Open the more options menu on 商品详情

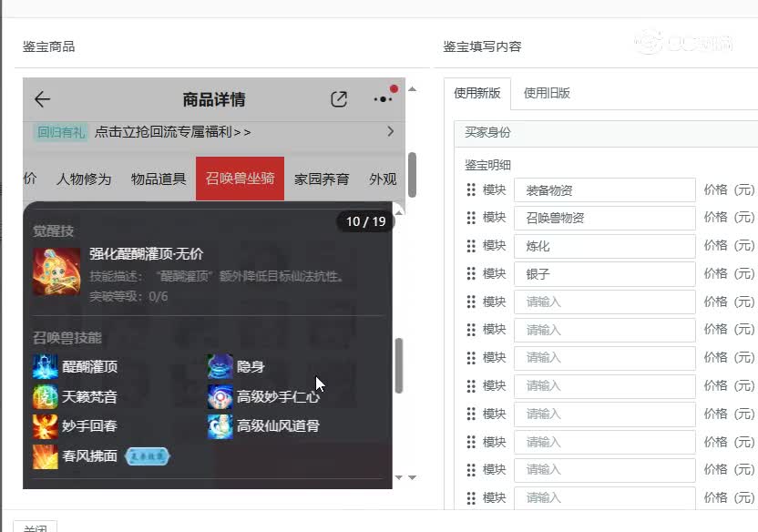coord(383,97)
